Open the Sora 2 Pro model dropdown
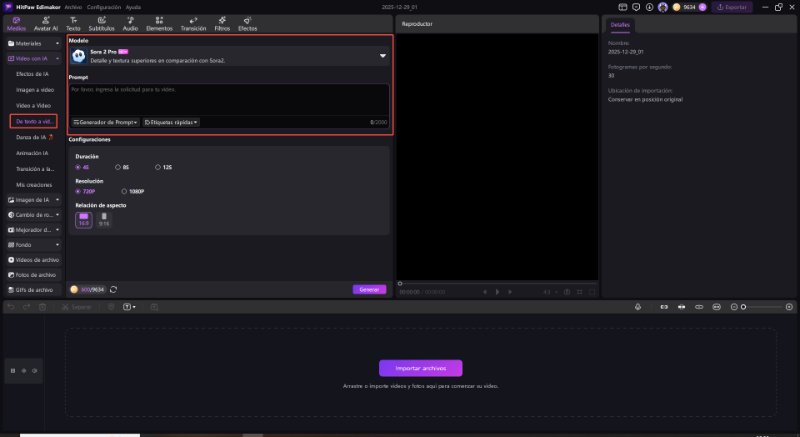The width and height of the screenshot is (800, 437). (x=383, y=56)
